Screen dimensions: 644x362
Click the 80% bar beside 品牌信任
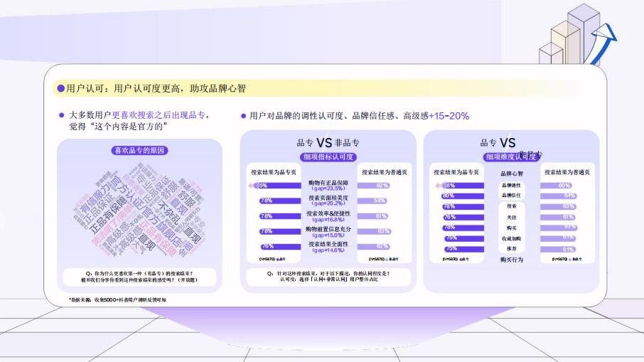click(x=463, y=196)
